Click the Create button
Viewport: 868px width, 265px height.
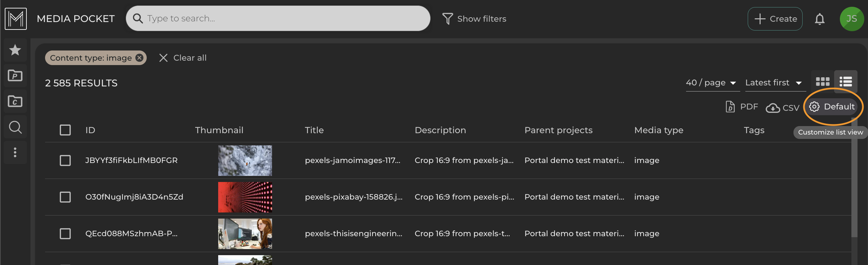pos(775,19)
